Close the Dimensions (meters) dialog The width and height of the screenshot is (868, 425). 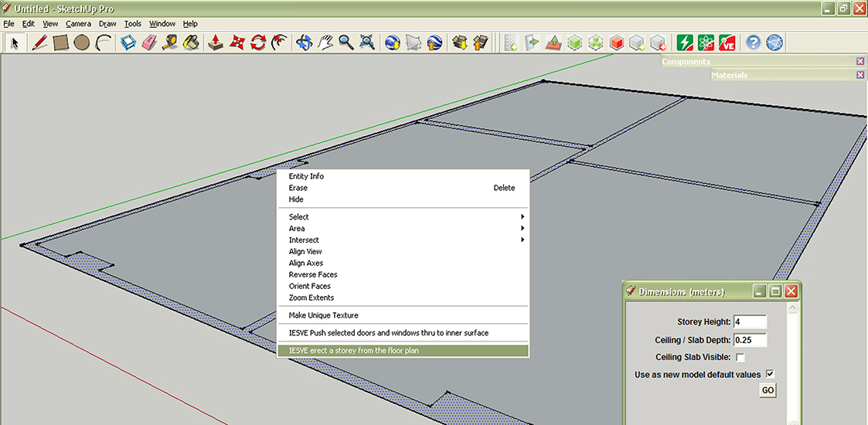pos(791,291)
